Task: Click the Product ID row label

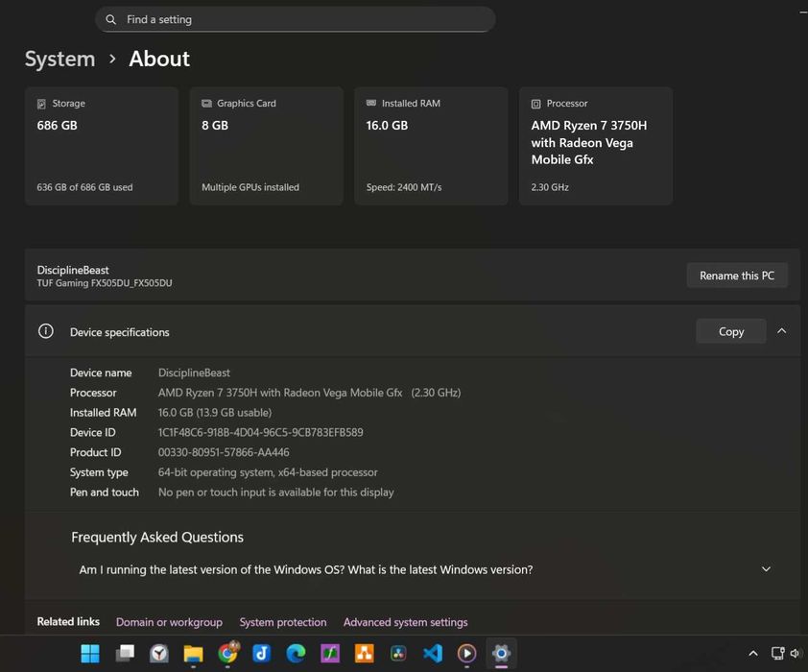Action: 95,452
